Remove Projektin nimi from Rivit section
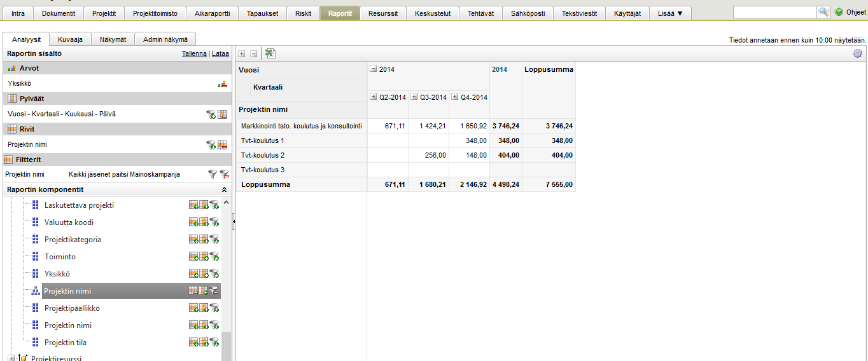Viewport: 868px width, 361px height. pos(223,145)
